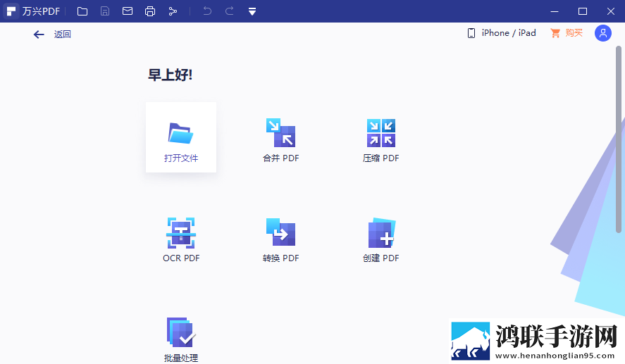Send via the email envelope icon
The height and width of the screenshot is (364, 625).
(x=127, y=11)
